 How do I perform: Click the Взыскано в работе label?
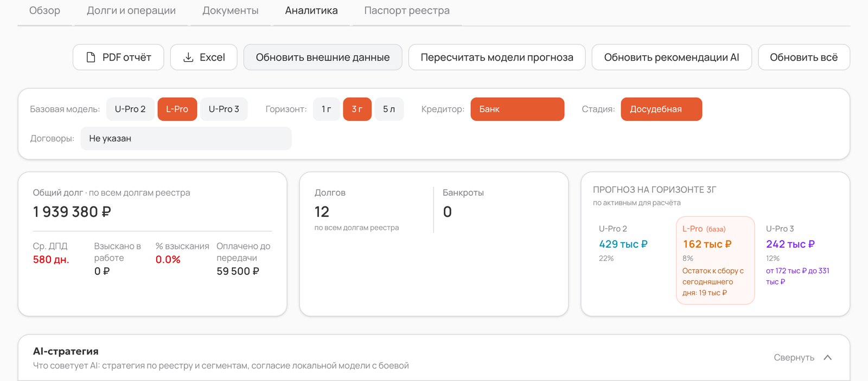tap(118, 252)
